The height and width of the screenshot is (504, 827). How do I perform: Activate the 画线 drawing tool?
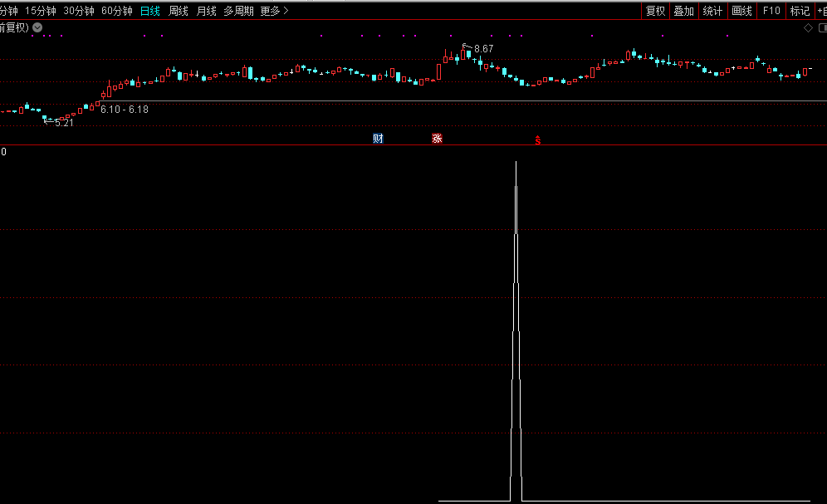tap(741, 11)
